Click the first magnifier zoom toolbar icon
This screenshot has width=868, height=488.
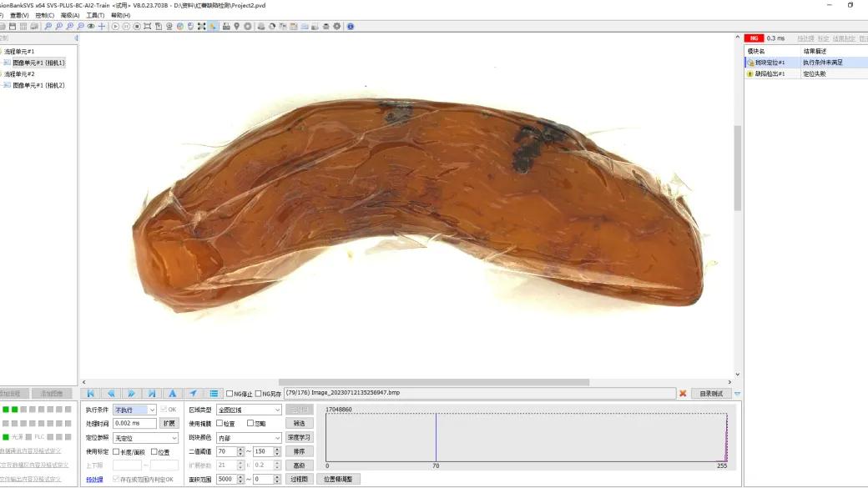coord(48,26)
